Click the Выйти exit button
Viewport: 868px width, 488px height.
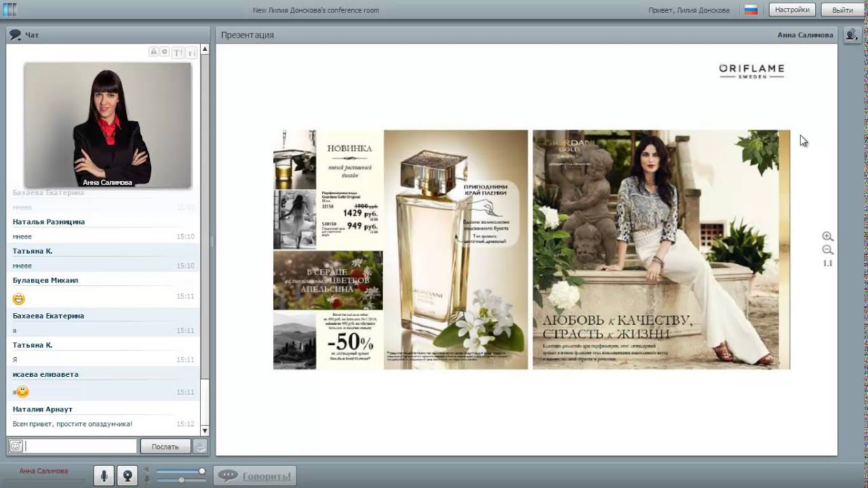click(x=842, y=9)
